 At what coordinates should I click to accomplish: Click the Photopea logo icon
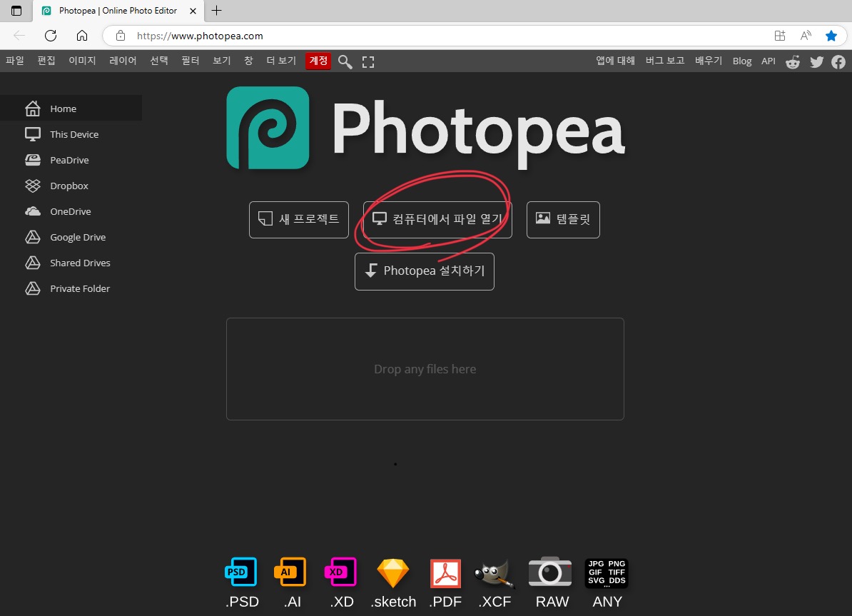(268, 128)
